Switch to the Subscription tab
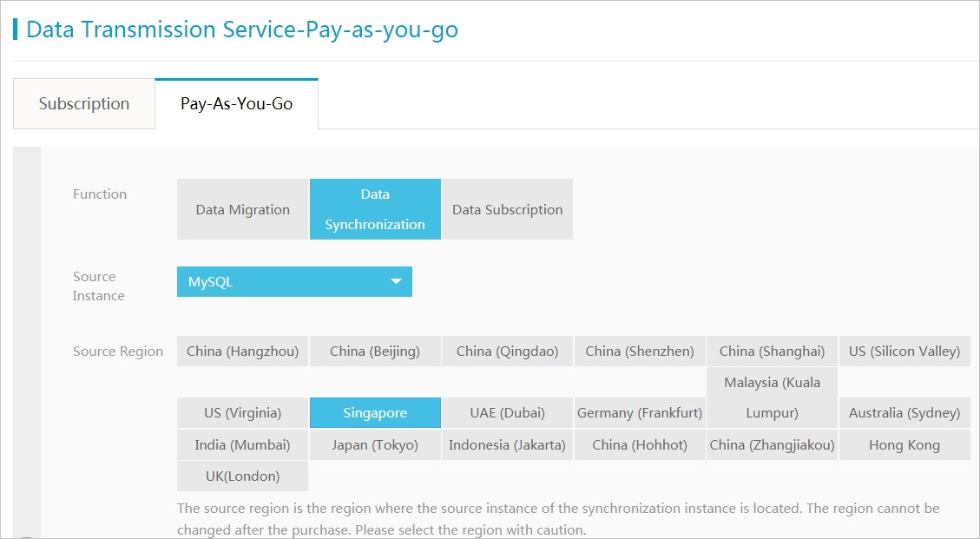Screen dimensions: 980x539 (83, 104)
